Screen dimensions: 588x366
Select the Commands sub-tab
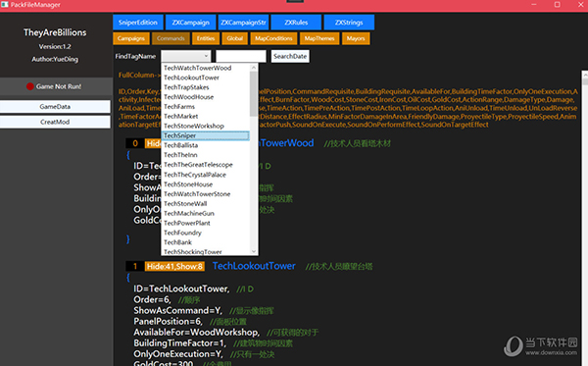click(x=171, y=38)
